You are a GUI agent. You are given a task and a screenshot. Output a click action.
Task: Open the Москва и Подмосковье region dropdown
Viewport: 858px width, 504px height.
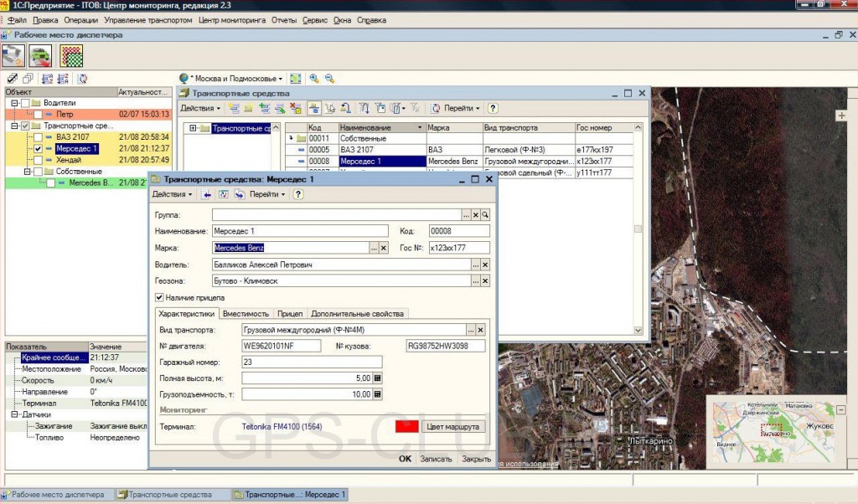[231, 79]
